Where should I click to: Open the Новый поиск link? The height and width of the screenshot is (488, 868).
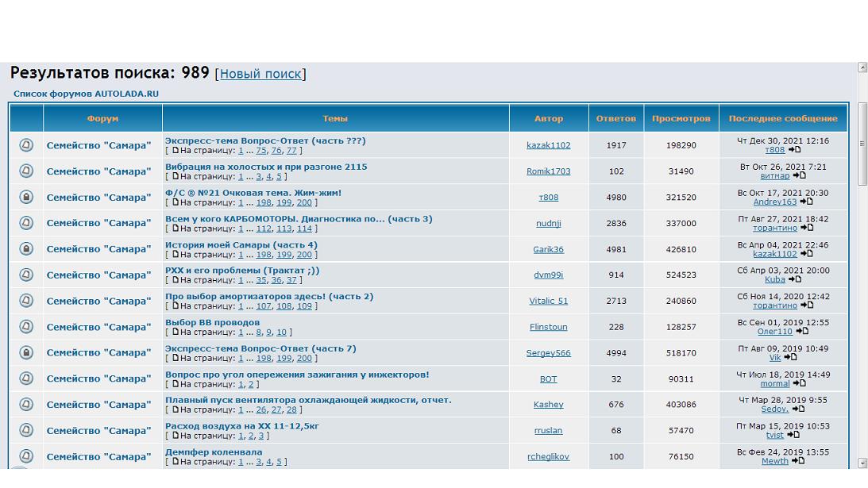[260, 74]
